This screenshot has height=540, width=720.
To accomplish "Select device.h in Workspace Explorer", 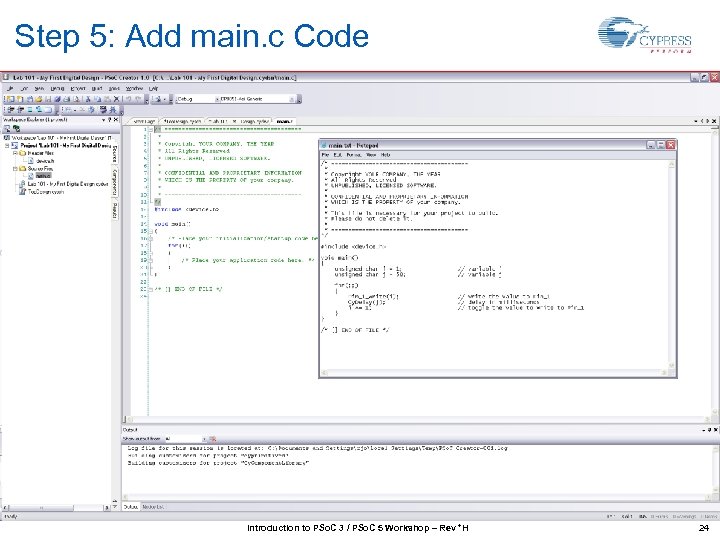I will point(45,161).
